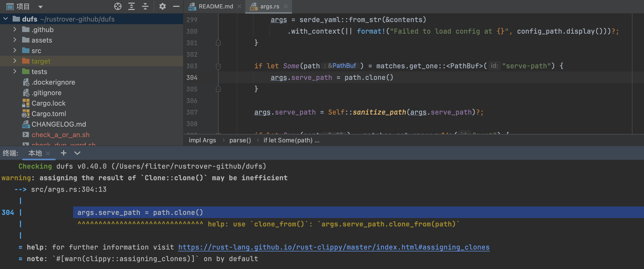The height and width of the screenshot is (269, 644).
Task: Toggle code fold marker at line 303
Action: [218, 66]
